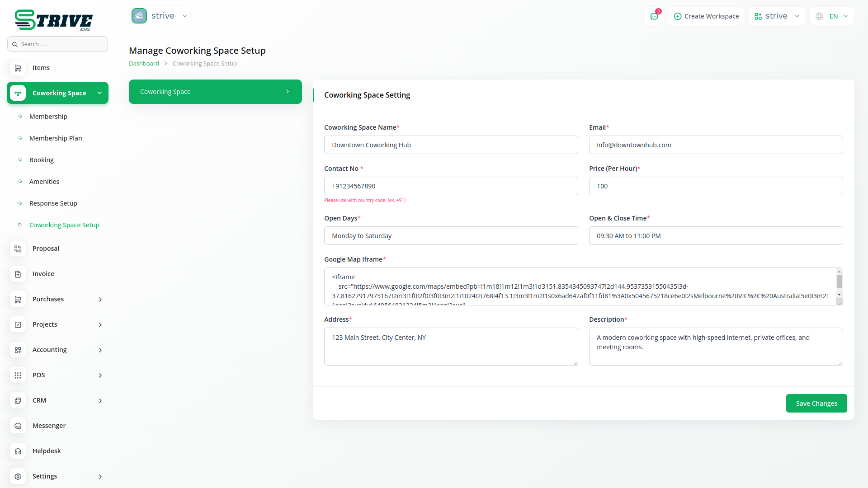Open the EN language dropdown
The height and width of the screenshot is (488, 868).
click(x=832, y=16)
